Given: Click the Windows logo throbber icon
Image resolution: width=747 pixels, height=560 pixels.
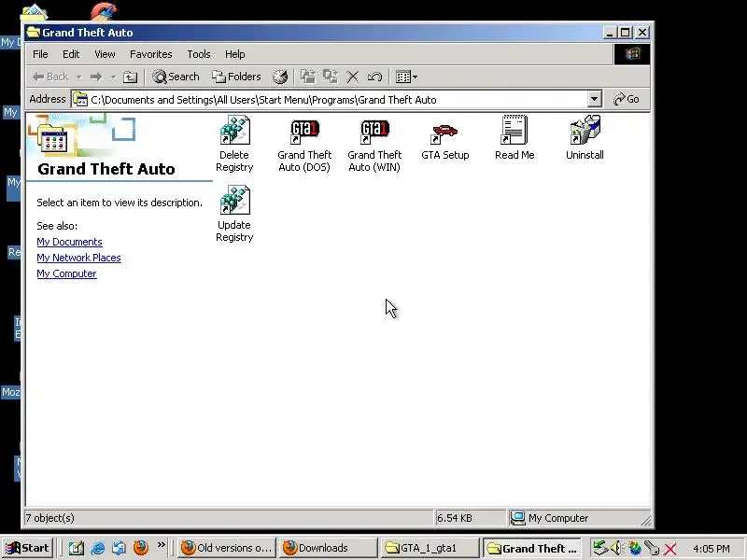Looking at the screenshot, I should tap(632, 54).
